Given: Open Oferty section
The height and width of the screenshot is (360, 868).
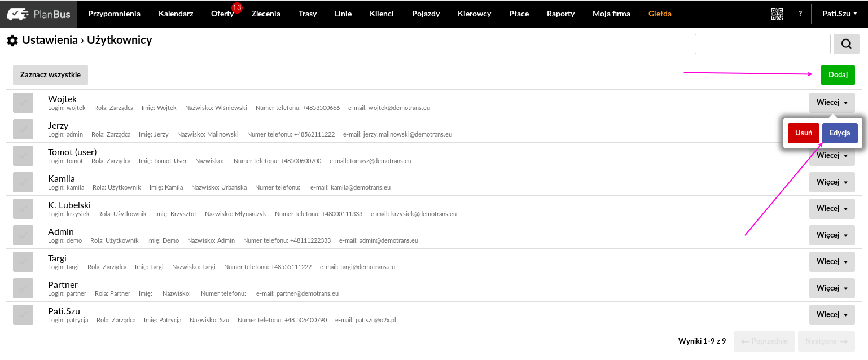Looking at the screenshot, I should tap(222, 14).
